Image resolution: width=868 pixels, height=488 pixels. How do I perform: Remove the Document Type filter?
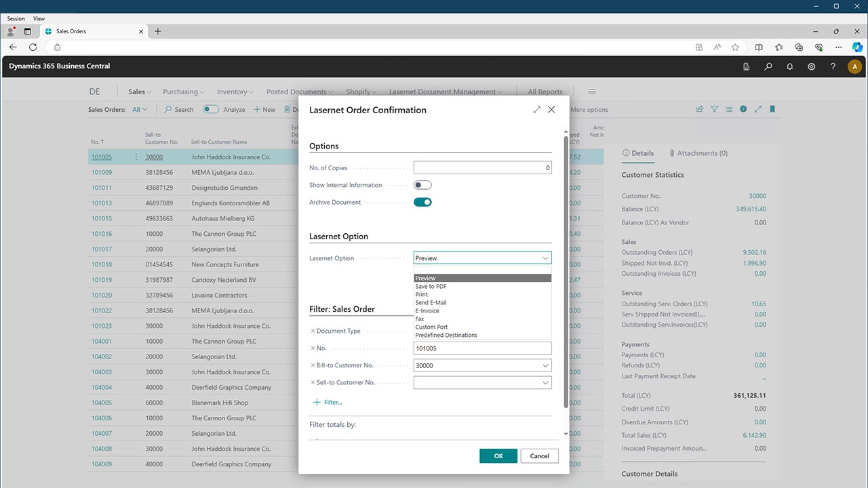(313, 331)
